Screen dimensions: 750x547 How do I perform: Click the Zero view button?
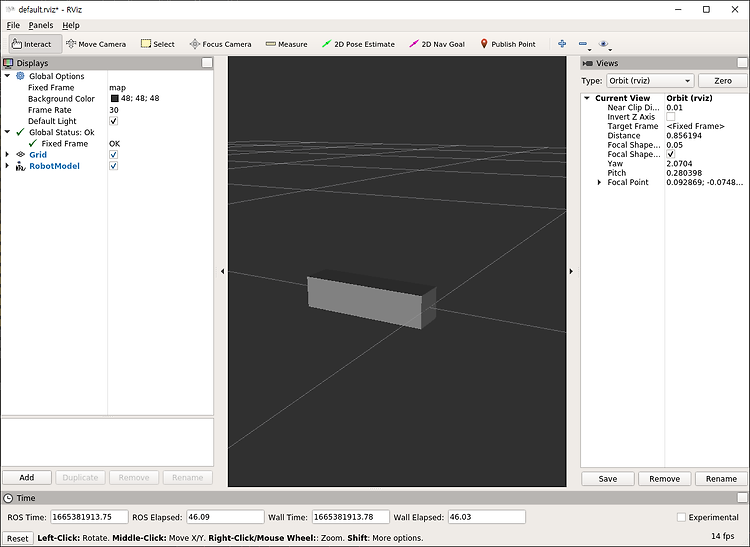(722, 81)
